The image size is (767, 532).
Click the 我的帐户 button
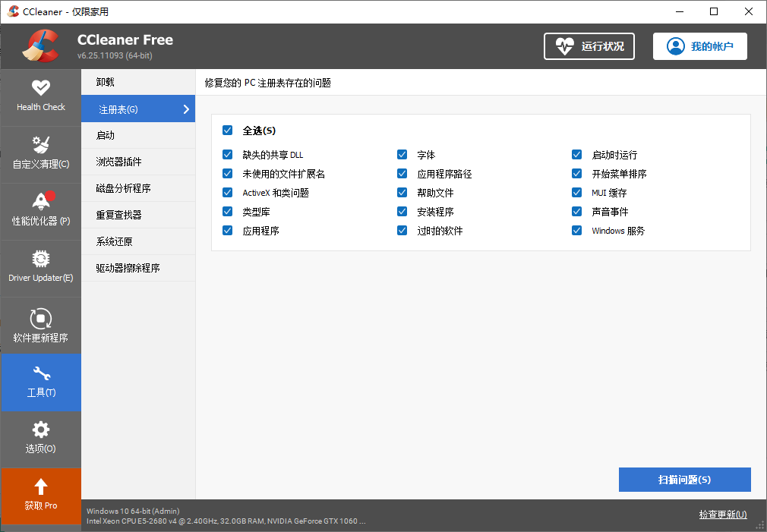click(x=699, y=46)
